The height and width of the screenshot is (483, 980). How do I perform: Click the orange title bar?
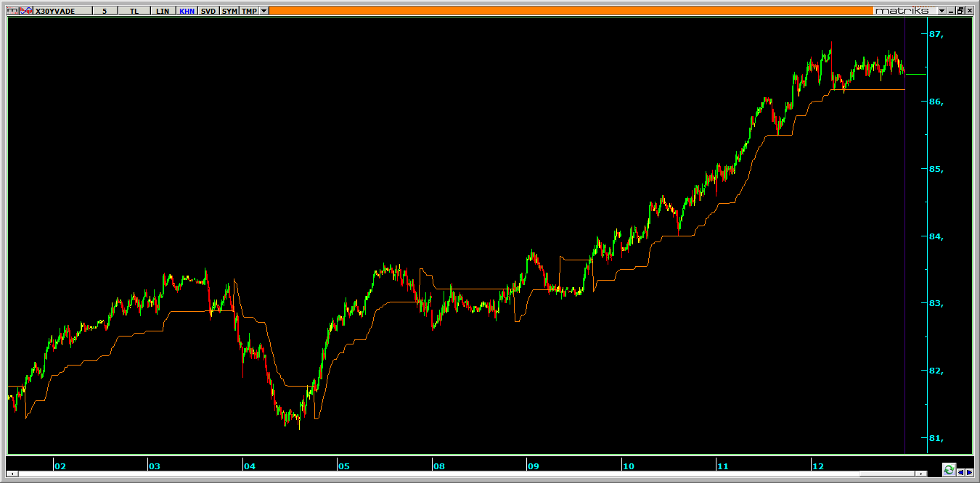point(571,11)
